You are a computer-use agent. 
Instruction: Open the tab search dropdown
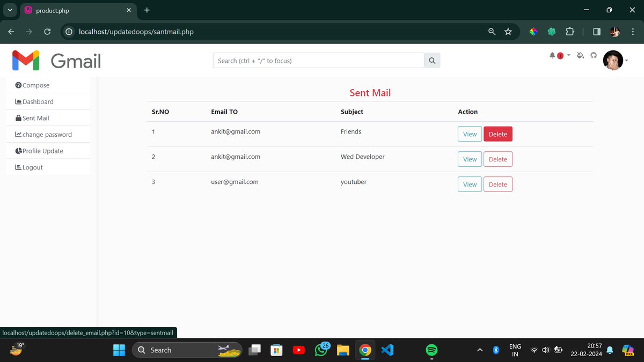click(10, 10)
